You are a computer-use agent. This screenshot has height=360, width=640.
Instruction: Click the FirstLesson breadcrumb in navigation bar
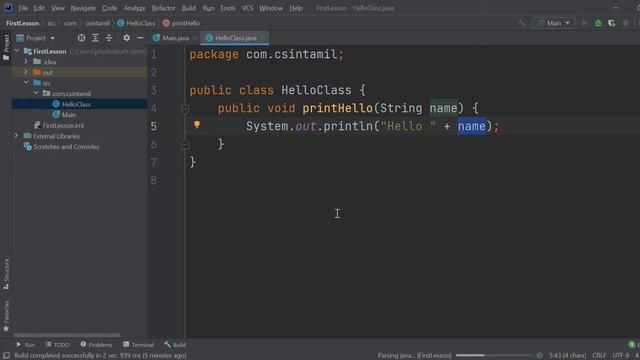coord(23,23)
